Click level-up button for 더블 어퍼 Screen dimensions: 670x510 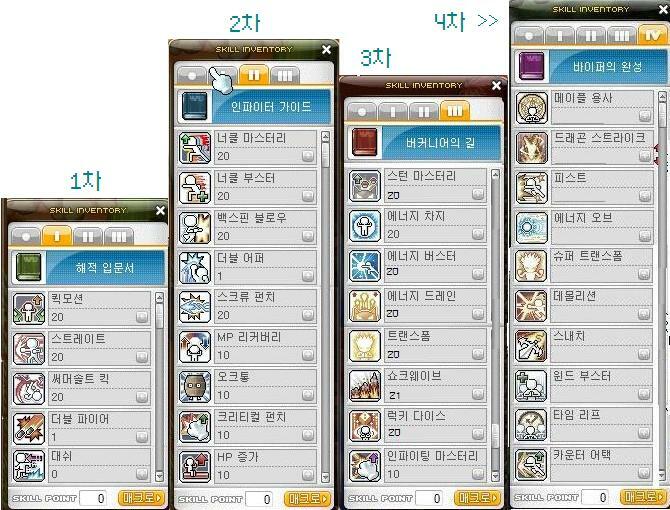(308, 276)
